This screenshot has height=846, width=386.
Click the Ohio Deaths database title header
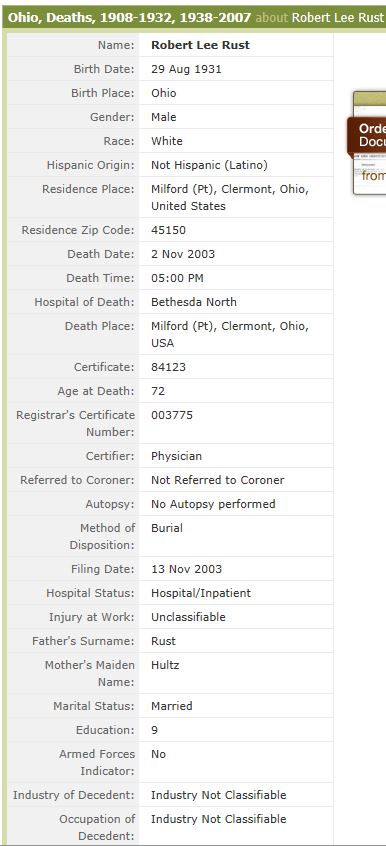point(130,17)
